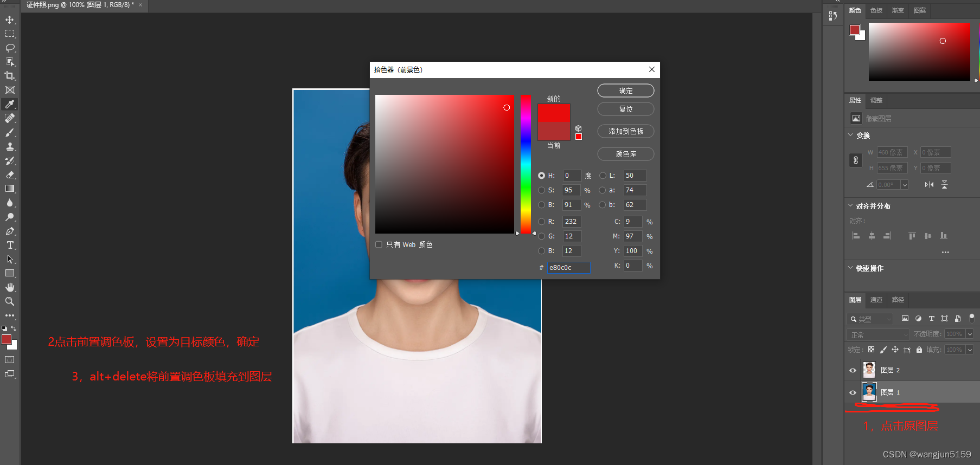Open more align options three dots
Viewport: 980px width, 465px height.
[945, 252]
